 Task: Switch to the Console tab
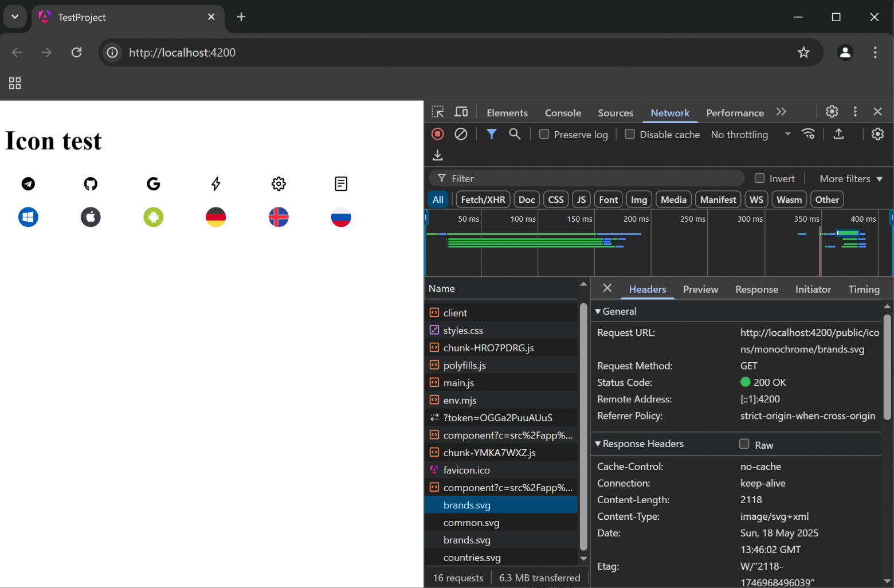pos(562,113)
